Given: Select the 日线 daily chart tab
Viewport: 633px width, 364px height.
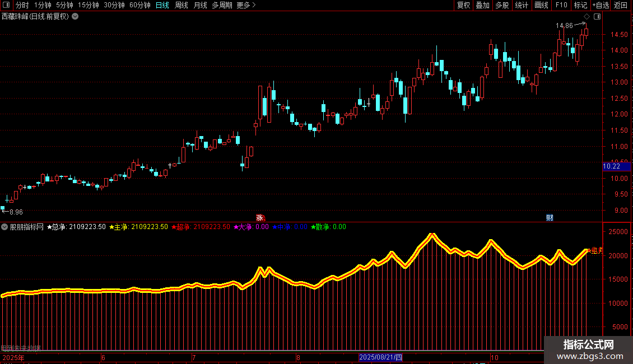Looking at the screenshot, I should 162,5.
